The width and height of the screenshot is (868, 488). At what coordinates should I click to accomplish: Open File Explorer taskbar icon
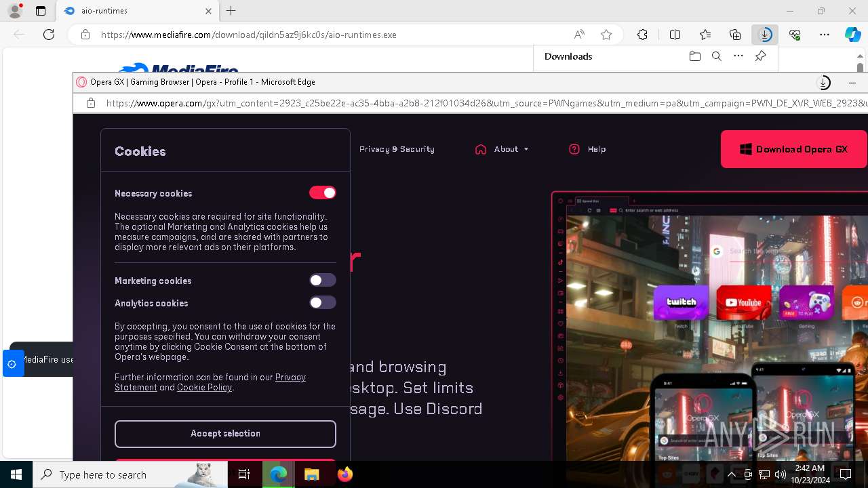[311, 474]
